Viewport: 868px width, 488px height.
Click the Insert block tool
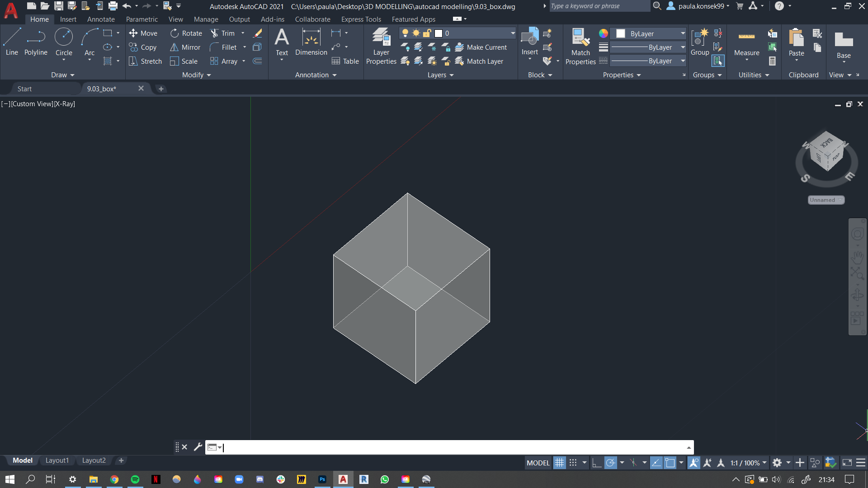tap(529, 42)
